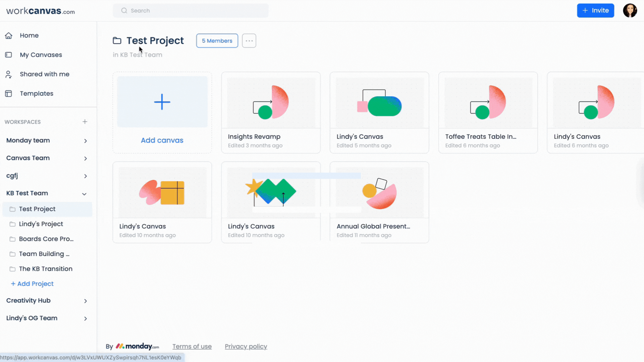644x362 pixels.
Task: Click the My Canvases sidebar icon
Action: (x=9, y=55)
